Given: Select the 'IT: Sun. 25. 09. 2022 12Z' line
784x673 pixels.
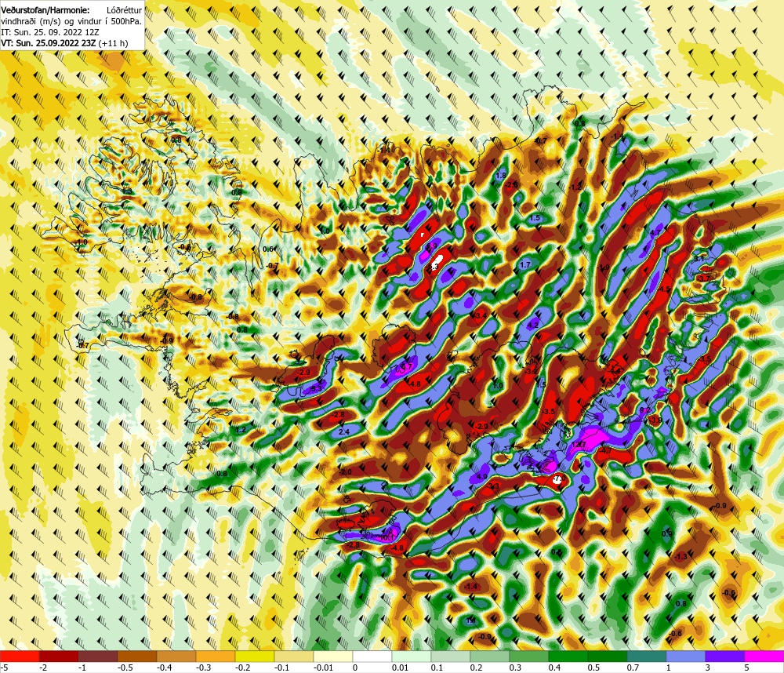Looking at the screenshot, I should [x=50, y=32].
